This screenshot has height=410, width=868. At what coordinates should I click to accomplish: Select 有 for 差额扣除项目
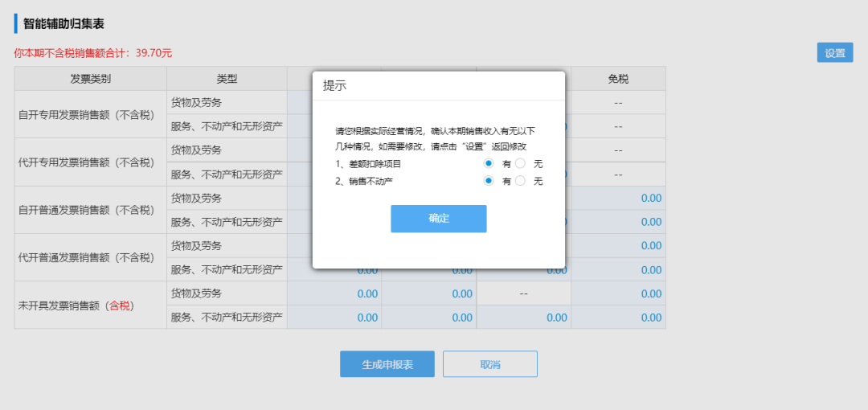[x=489, y=163]
